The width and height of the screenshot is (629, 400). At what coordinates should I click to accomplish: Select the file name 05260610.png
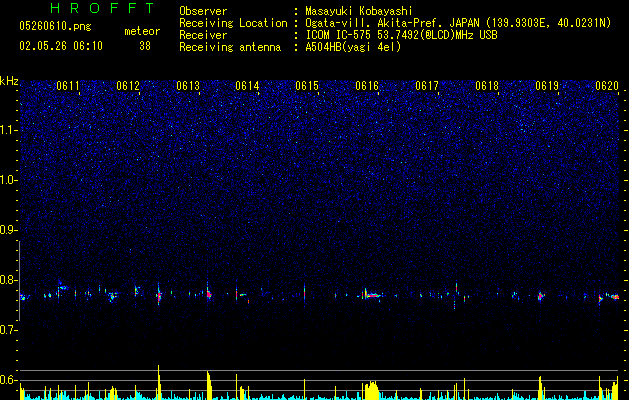coord(55,26)
